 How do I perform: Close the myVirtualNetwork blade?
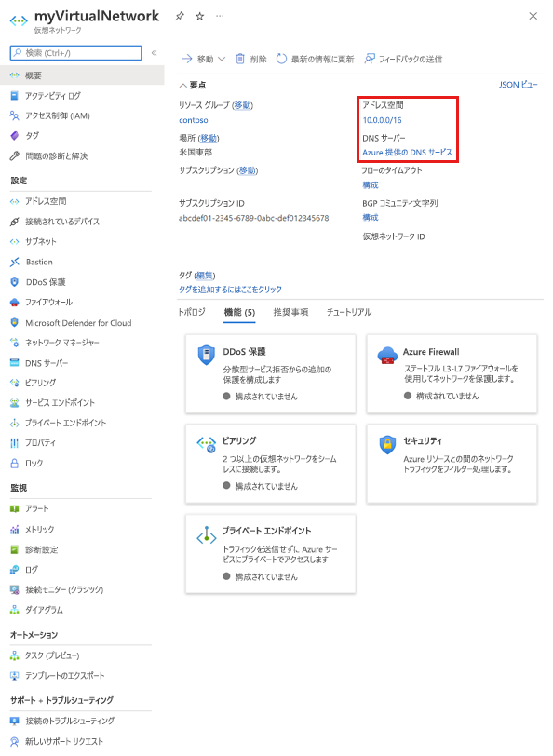click(533, 16)
